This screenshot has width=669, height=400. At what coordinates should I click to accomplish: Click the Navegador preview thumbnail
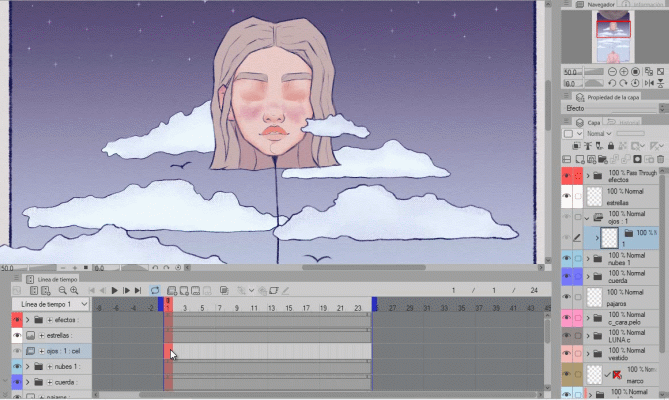pos(613,37)
